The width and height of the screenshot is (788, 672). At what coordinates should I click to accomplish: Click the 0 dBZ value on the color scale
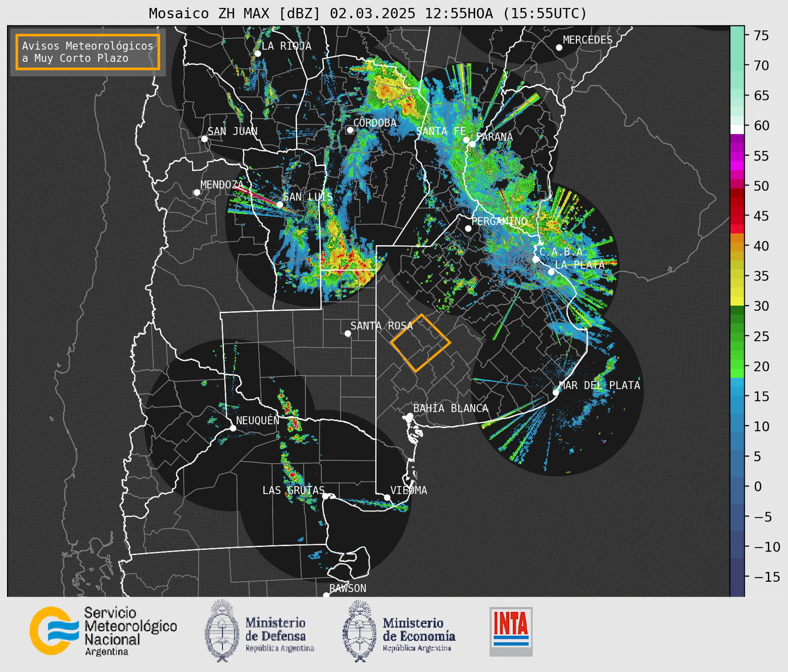click(x=758, y=486)
